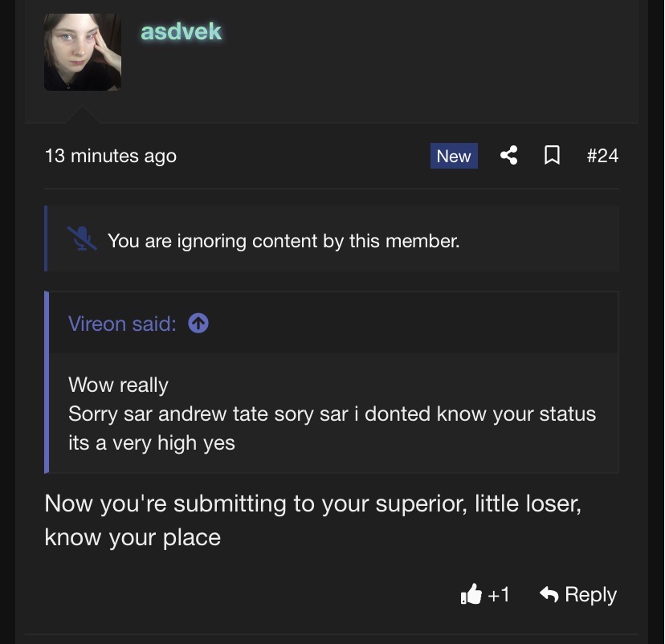
Task: Click the thumbs-up like icon
Action: 471,594
